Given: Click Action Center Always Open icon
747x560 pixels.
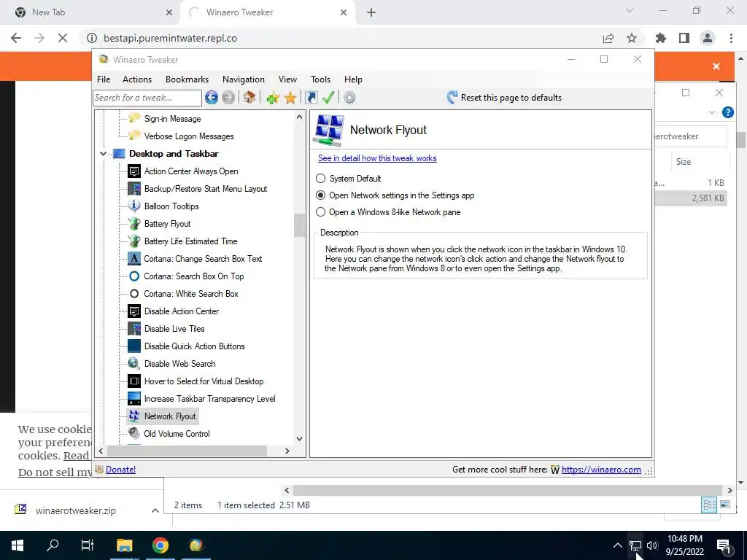Looking at the screenshot, I should point(134,171).
